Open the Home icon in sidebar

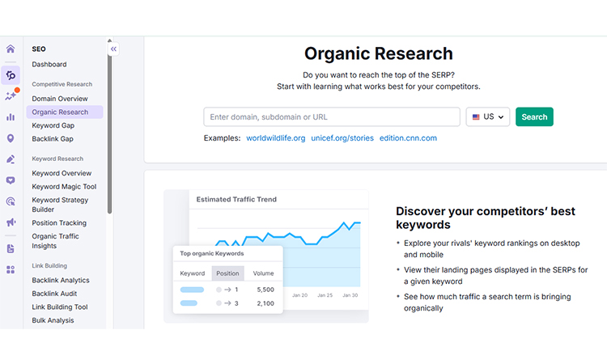pos(11,49)
